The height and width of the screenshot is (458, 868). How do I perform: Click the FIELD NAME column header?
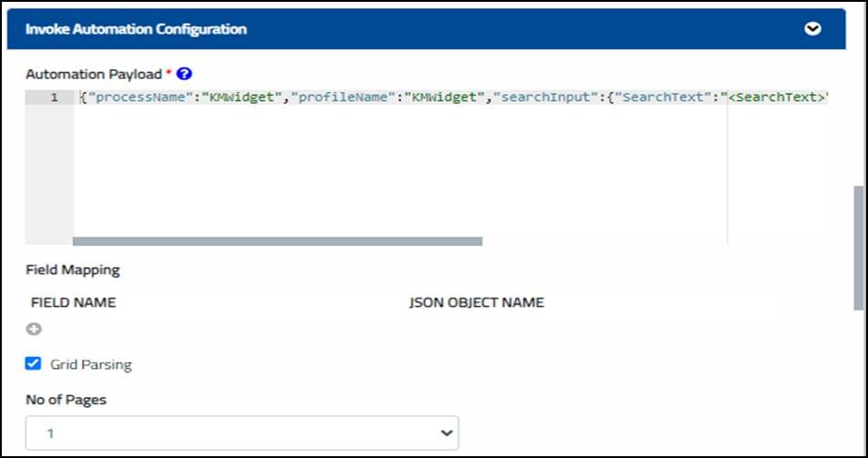pos(74,302)
